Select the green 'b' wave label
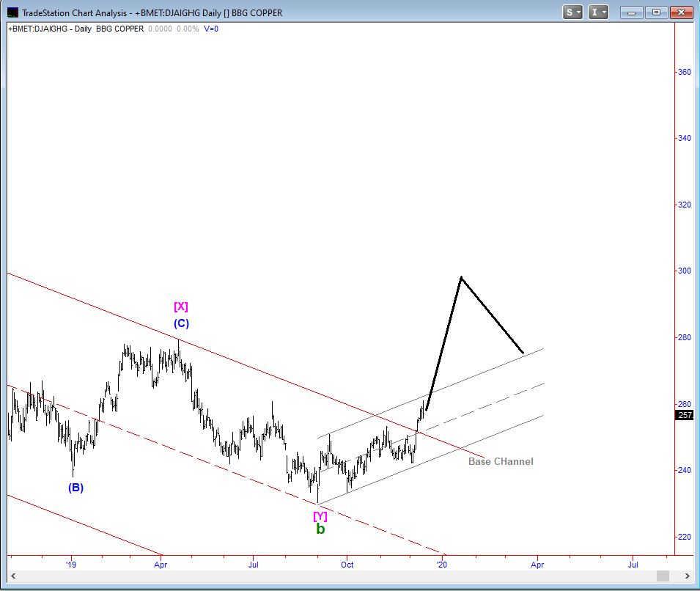 pos(320,529)
